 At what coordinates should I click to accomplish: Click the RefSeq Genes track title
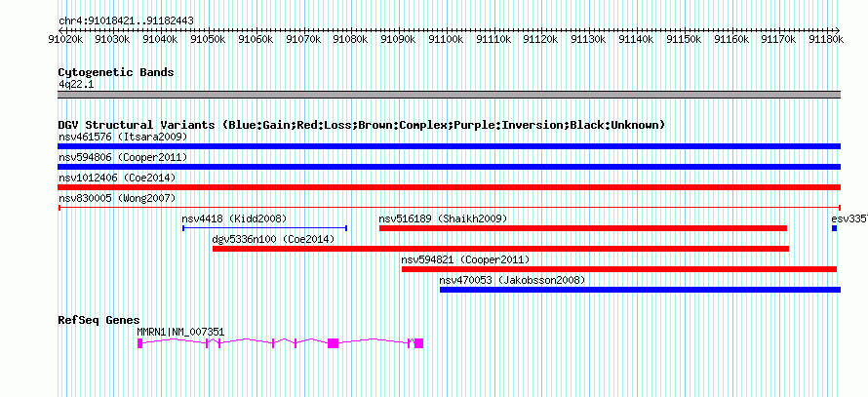[99, 320]
